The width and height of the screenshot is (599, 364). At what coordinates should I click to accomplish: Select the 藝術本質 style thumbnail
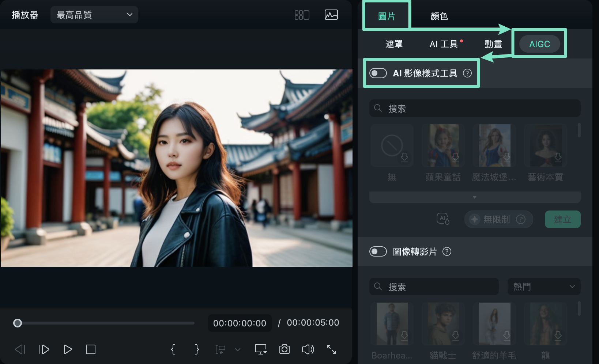(x=546, y=145)
